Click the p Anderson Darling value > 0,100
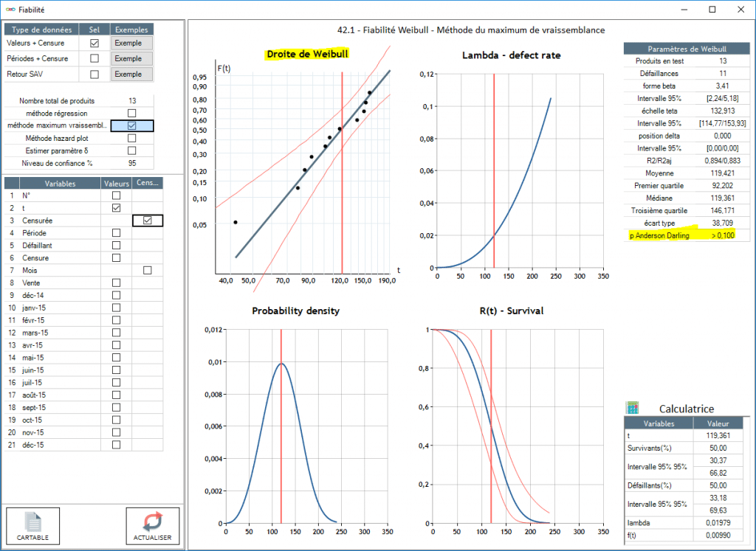This screenshot has height=551, width=756. (722, 235)
